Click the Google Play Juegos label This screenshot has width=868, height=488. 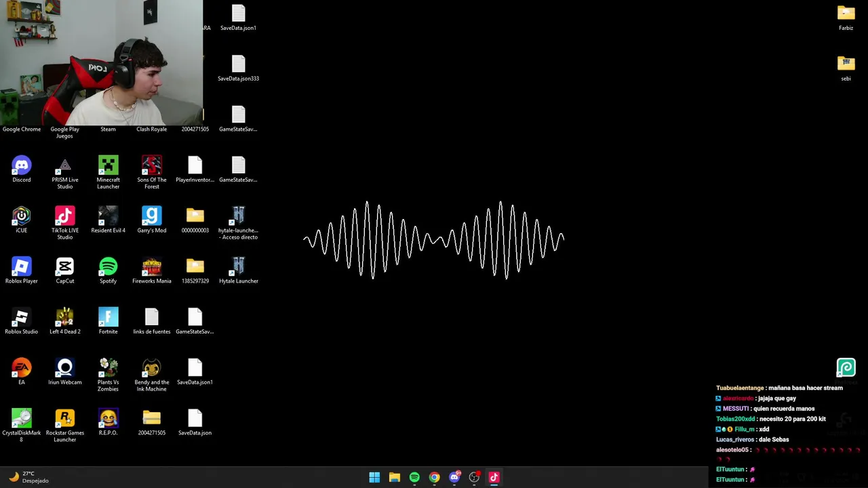[65, 132]
